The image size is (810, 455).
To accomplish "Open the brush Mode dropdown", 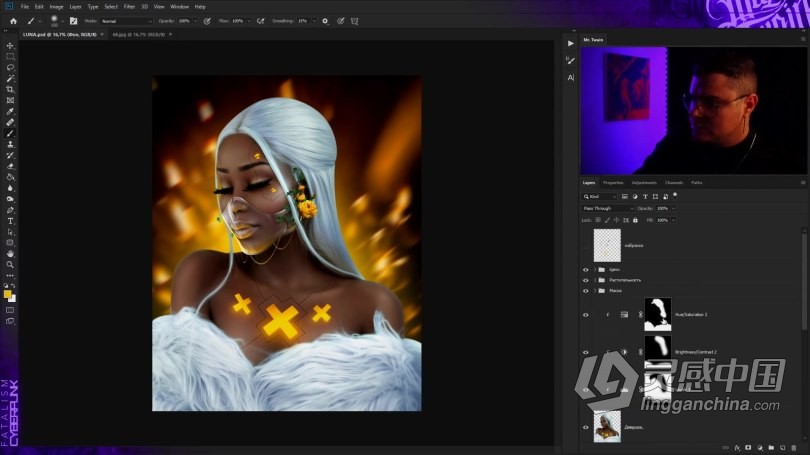I will tap(127, 21).
